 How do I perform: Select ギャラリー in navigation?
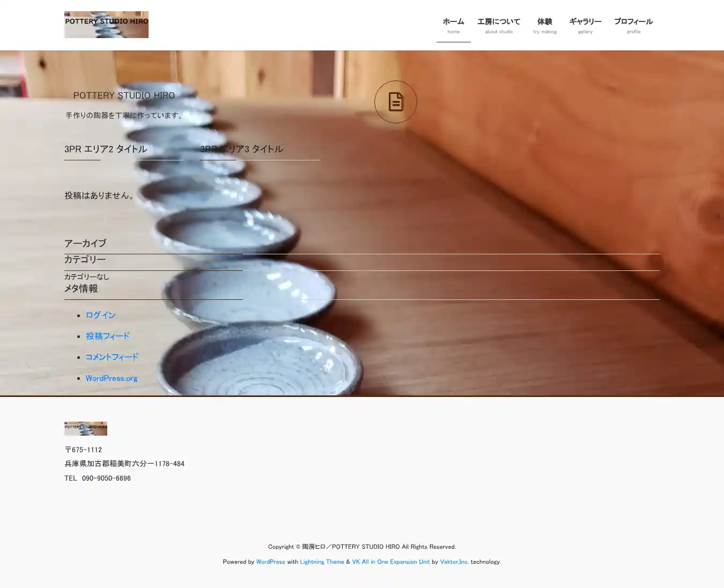click(x=585, y=25)
